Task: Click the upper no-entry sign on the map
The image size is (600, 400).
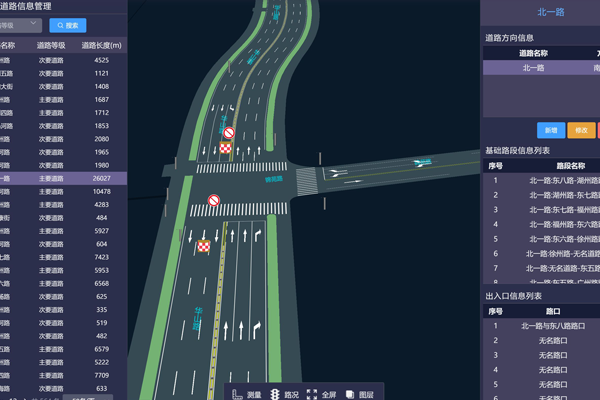Action: click(x=229, y=133)
